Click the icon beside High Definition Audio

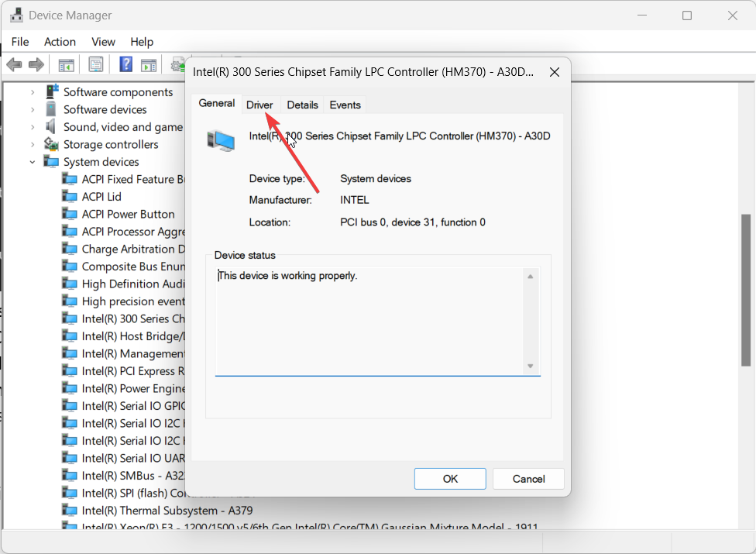tap(70, 284)
